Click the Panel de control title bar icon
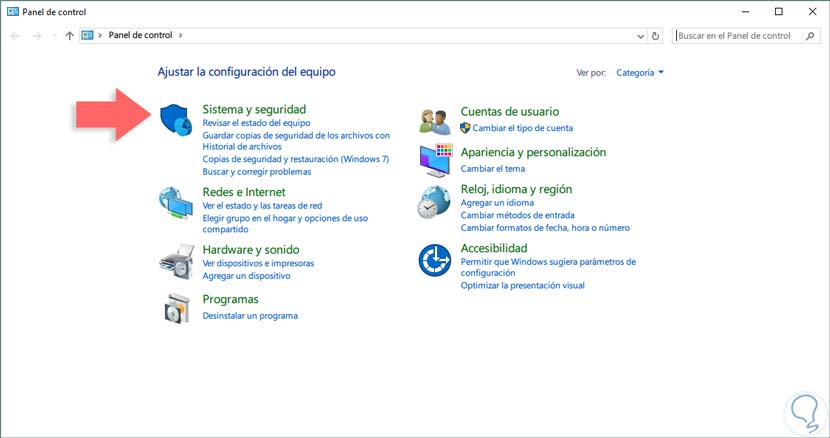The width and height of the screenshot is (830, 438). click(x=13, y=12)
